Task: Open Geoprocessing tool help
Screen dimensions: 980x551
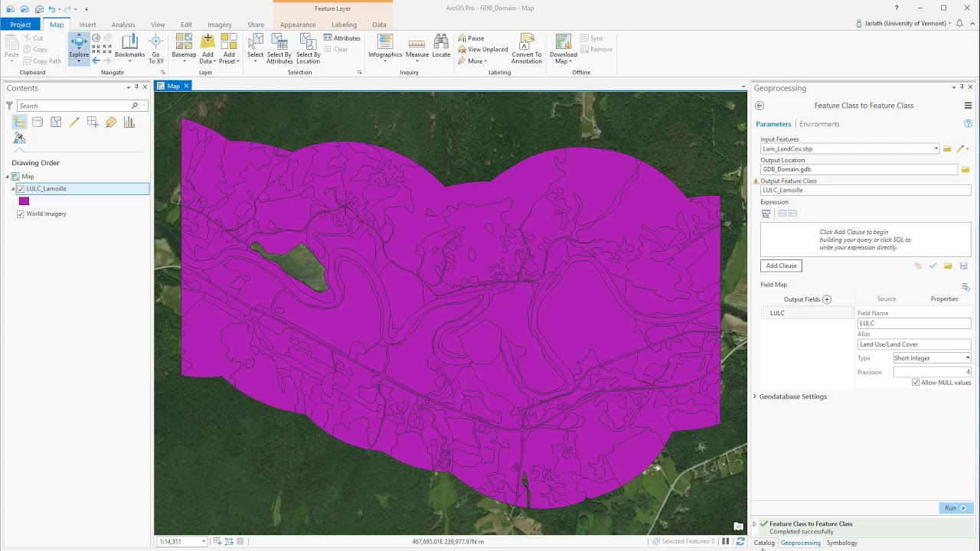Action: click(968, 124)
